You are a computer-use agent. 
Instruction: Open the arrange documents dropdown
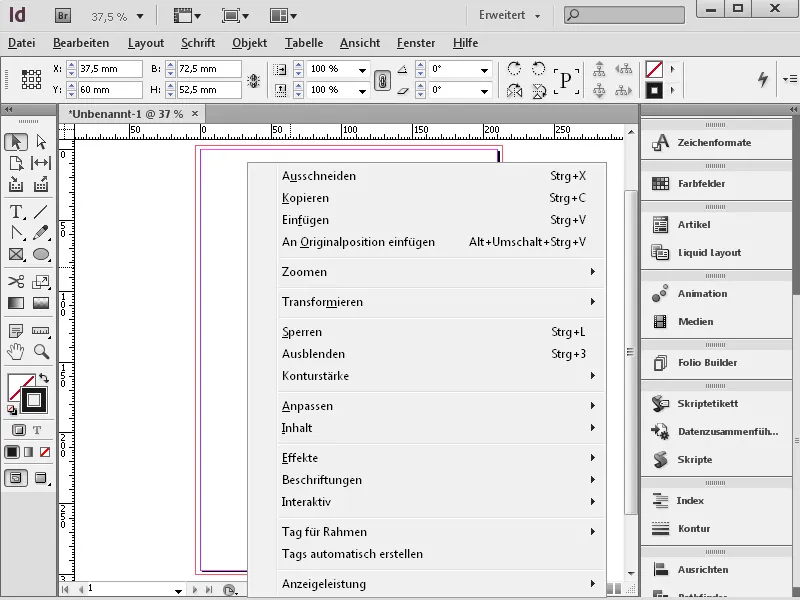(283, 16)
